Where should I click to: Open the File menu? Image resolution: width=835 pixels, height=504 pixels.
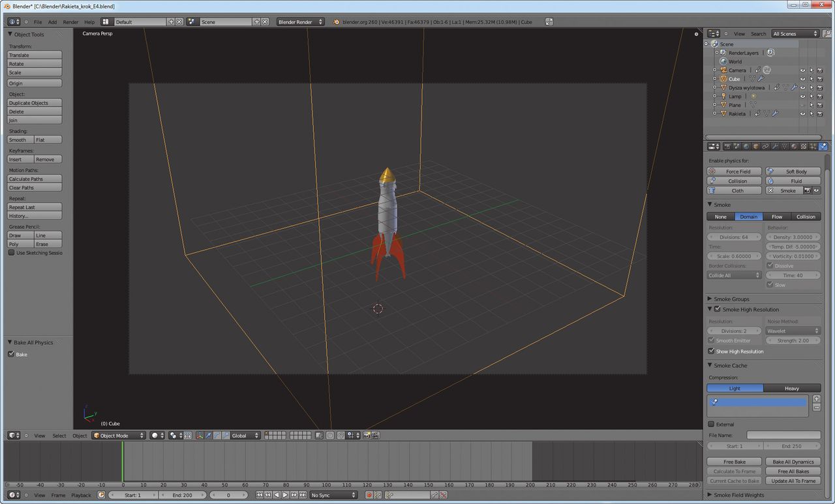point(38,22)
